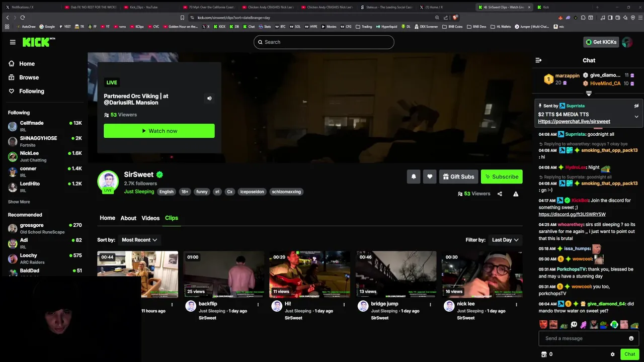Open the powerchat.live/sirsweet link

pos(574,122)
